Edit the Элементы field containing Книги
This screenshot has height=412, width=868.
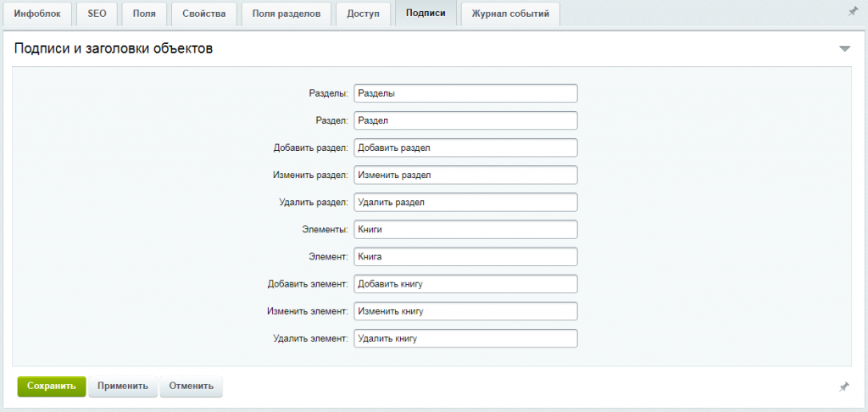465,229
